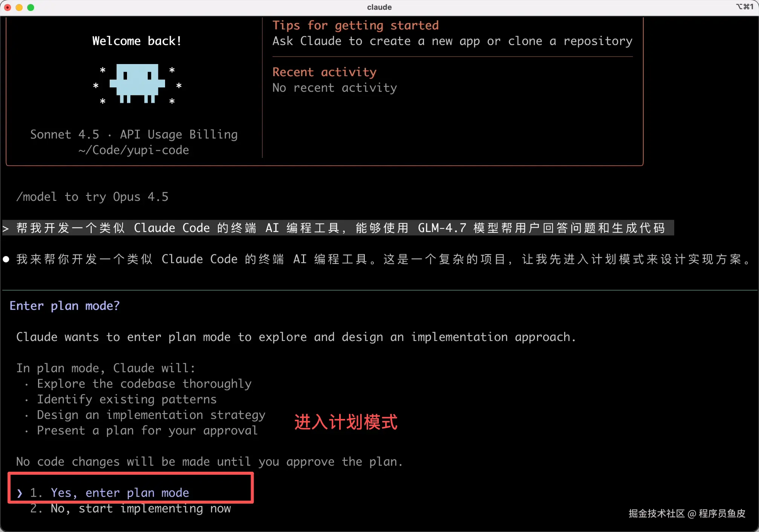Click the ~/Code/yupi-code working directory path
Screen dimensions: 759x532
pyautogui.click(x=134, y=150)
